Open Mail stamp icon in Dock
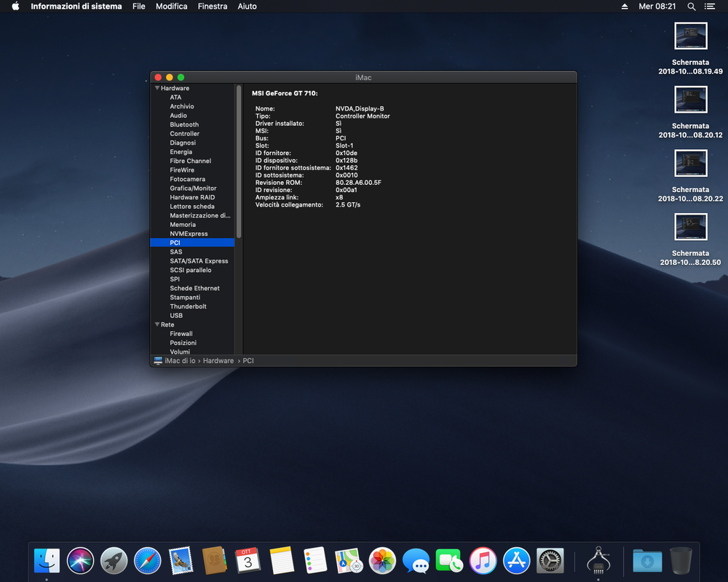This screenshot has height=582, width=728. pyautogui.click(x=181, y=561)
